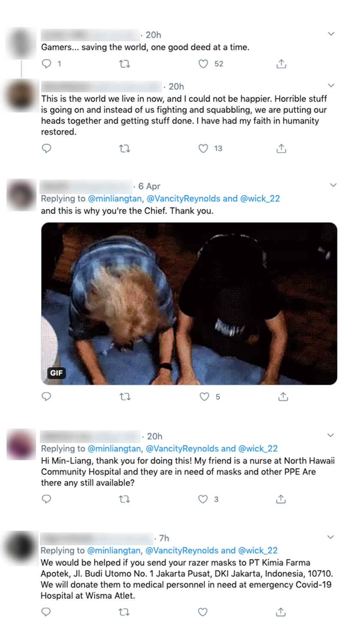Retweet the 'faith in humanity restored' tweet
The width and height of the screenshot is (343, 644).
tap(124, 149)
